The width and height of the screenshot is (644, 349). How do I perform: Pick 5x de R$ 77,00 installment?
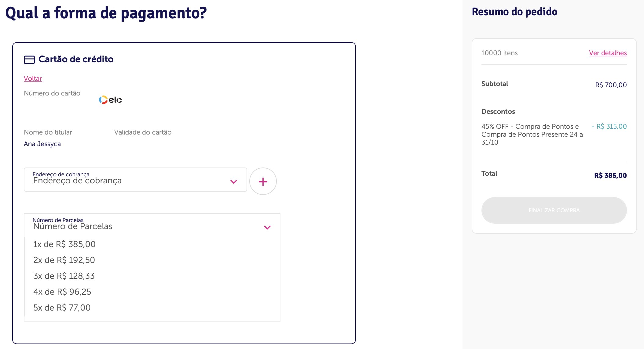click(152, 308)
